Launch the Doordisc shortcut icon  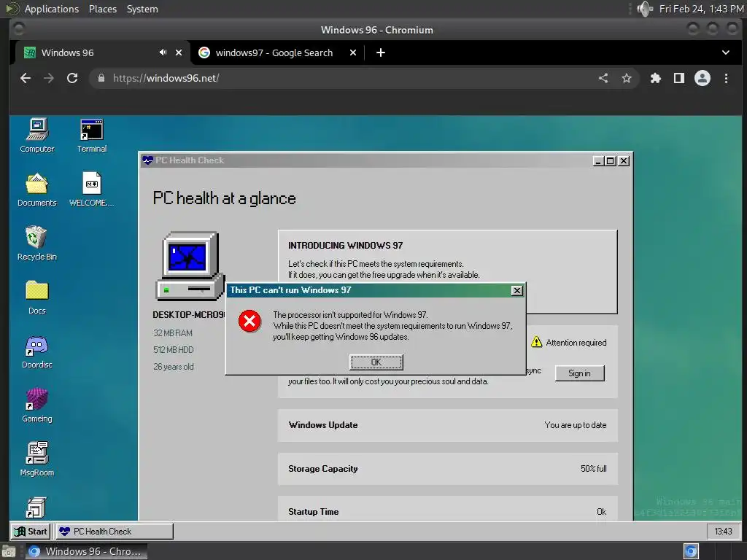(37, 351)
